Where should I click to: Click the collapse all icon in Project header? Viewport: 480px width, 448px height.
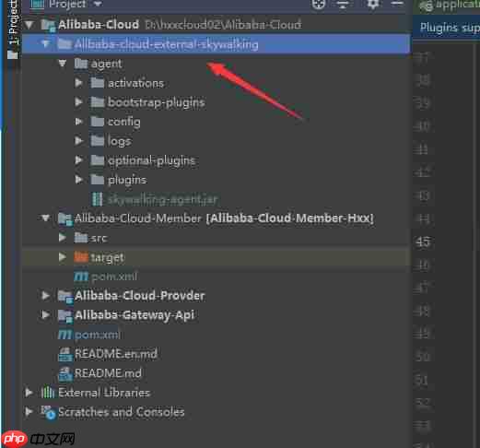343,5
